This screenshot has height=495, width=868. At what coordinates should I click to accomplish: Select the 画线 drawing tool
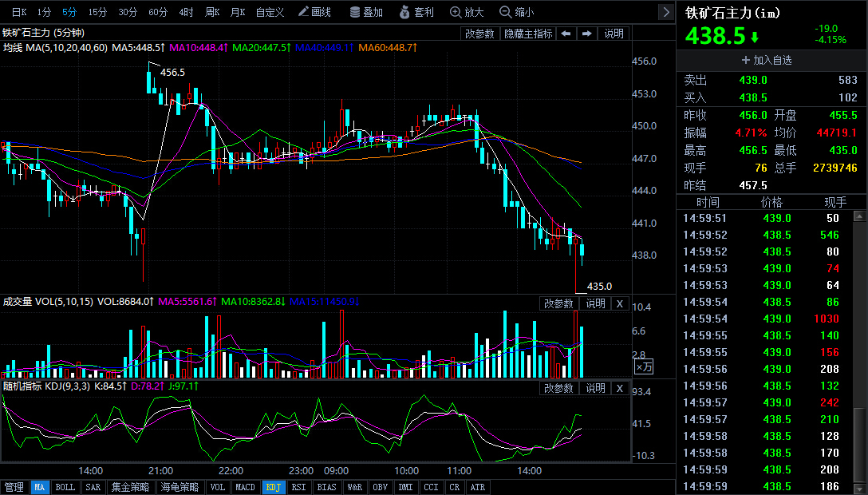click(314, 12)
